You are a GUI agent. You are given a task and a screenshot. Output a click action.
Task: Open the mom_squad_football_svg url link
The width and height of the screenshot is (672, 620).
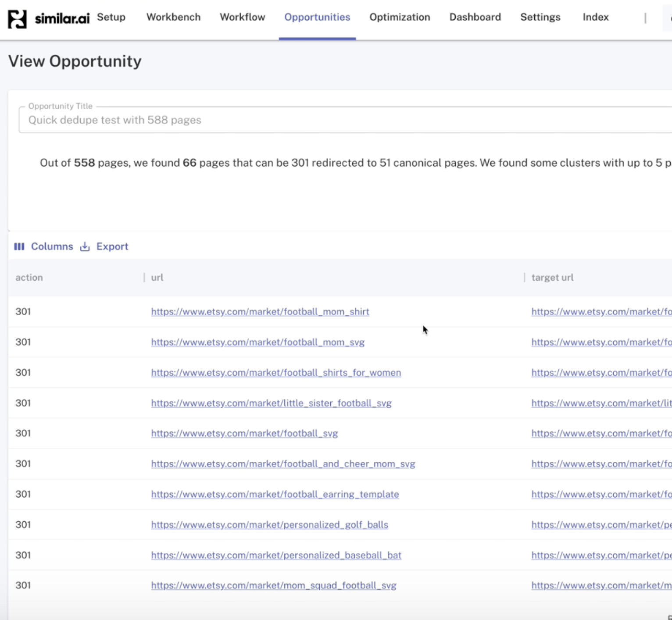[x=274, y=585]
